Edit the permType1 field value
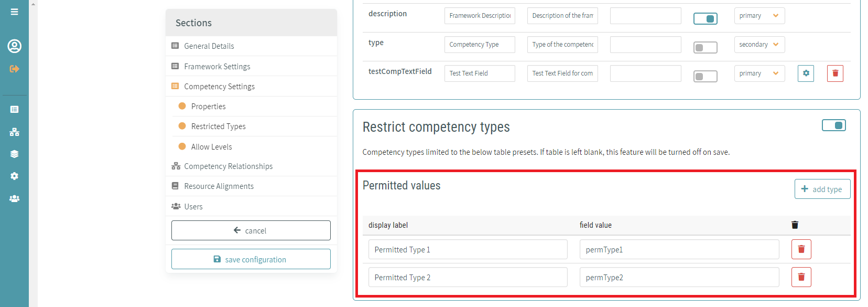The image size is (868, 307). tap(679, 249)
